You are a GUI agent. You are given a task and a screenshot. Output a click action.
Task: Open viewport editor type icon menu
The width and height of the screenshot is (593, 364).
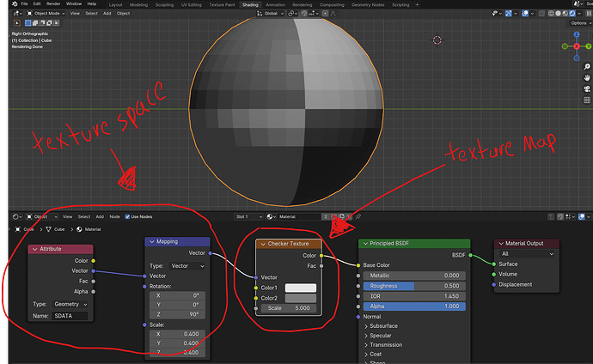(x=17, y=13)
